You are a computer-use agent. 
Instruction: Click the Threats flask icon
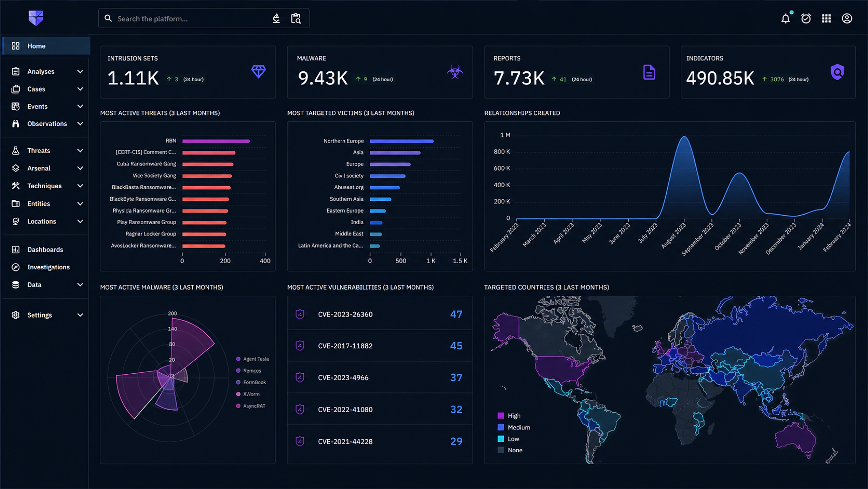point(16,150)
